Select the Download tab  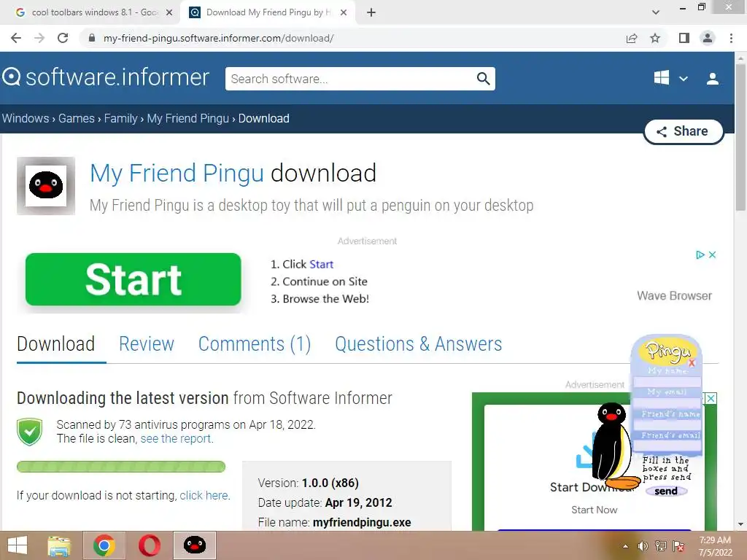55,344
